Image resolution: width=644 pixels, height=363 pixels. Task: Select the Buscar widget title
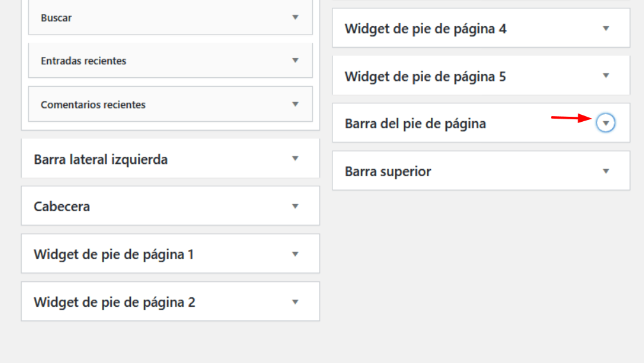56,18
